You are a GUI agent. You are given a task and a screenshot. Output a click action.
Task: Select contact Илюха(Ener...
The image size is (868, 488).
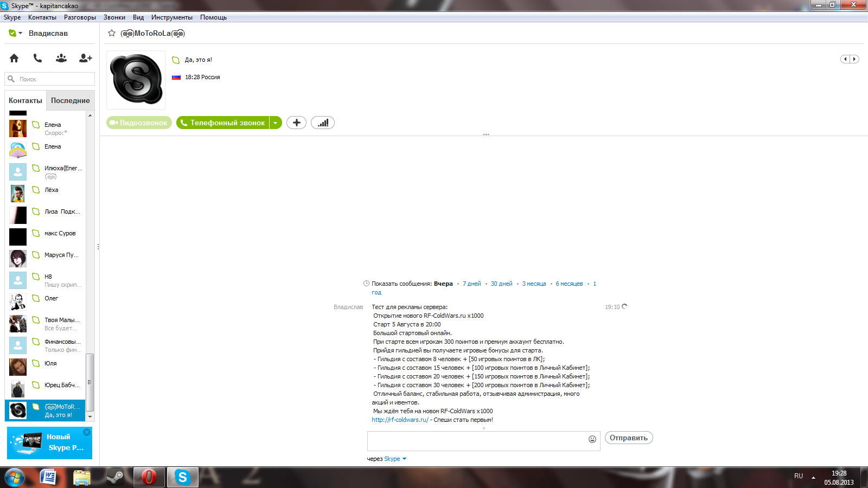coord(46,172)
